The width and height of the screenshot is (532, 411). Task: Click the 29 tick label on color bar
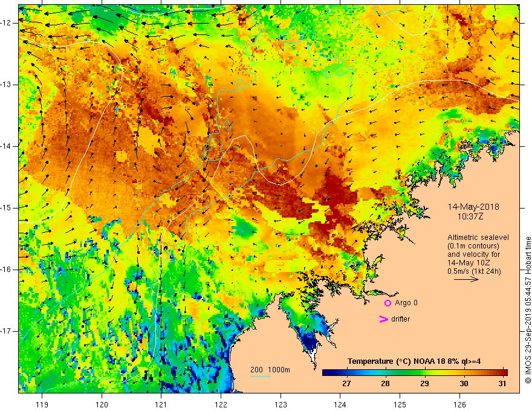click(x=424, y=384)
